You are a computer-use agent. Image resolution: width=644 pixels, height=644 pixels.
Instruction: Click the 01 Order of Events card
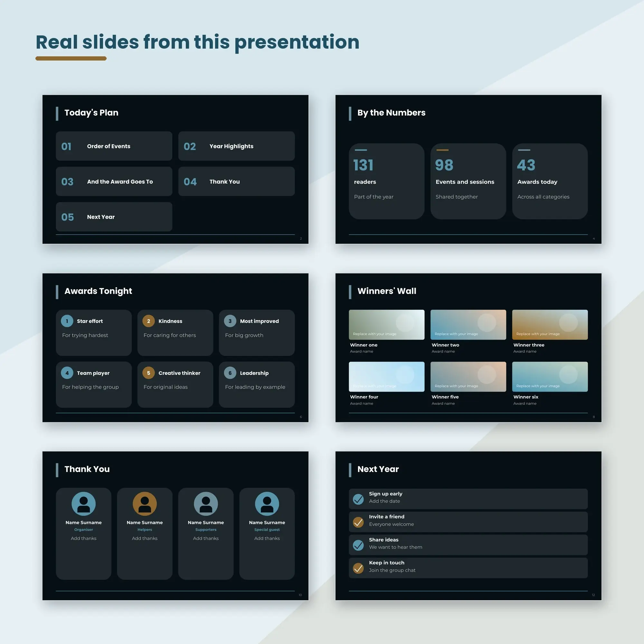click(114, 146)
